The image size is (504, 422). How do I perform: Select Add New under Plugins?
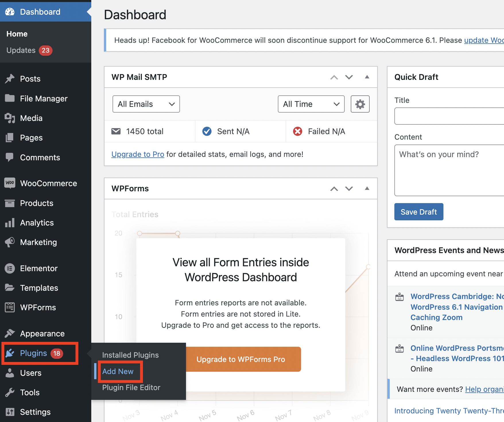[x=118, y=371]
